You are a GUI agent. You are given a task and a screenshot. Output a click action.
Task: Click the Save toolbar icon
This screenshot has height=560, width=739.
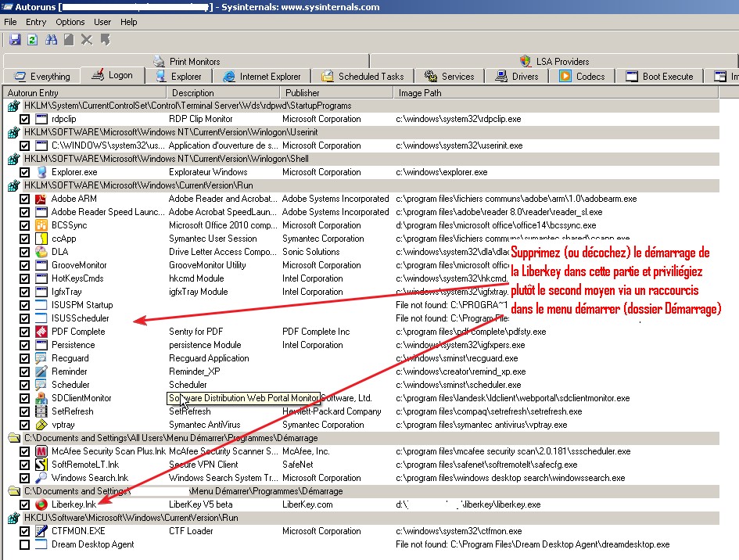click(15, 39)
